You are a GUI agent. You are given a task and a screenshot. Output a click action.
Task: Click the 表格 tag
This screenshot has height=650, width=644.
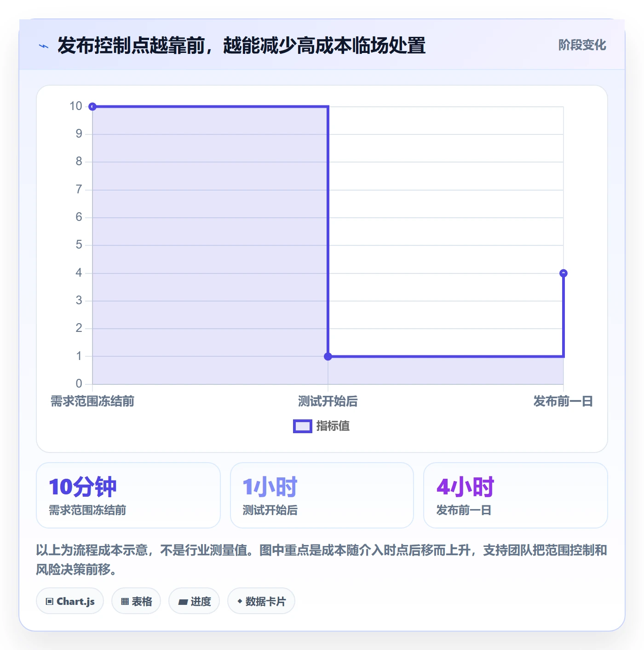[136, 601]
